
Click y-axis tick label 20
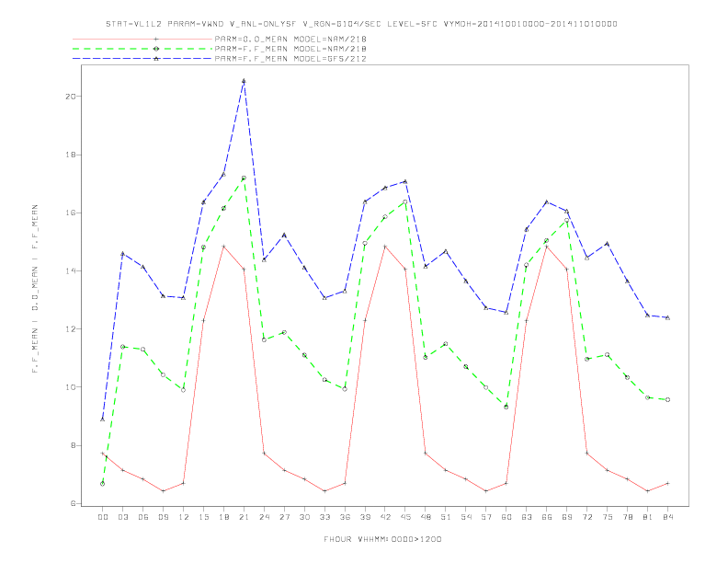(70, 97)
